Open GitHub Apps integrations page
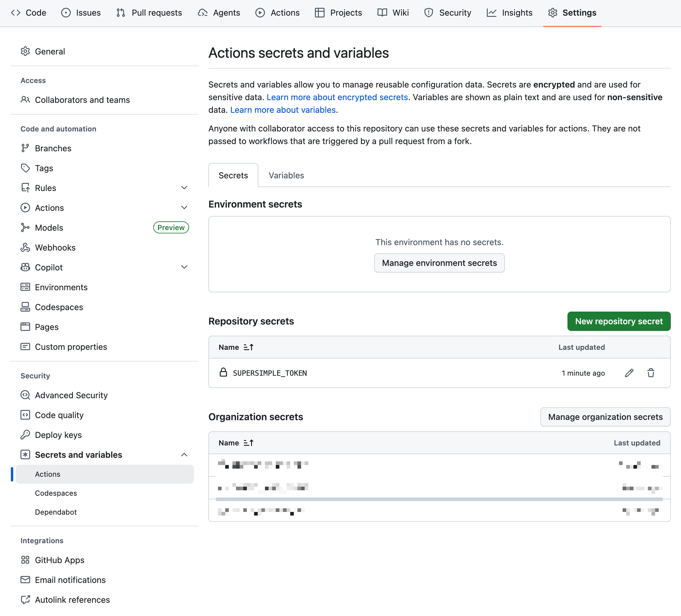Screen dimensions: 681x616 59,560
